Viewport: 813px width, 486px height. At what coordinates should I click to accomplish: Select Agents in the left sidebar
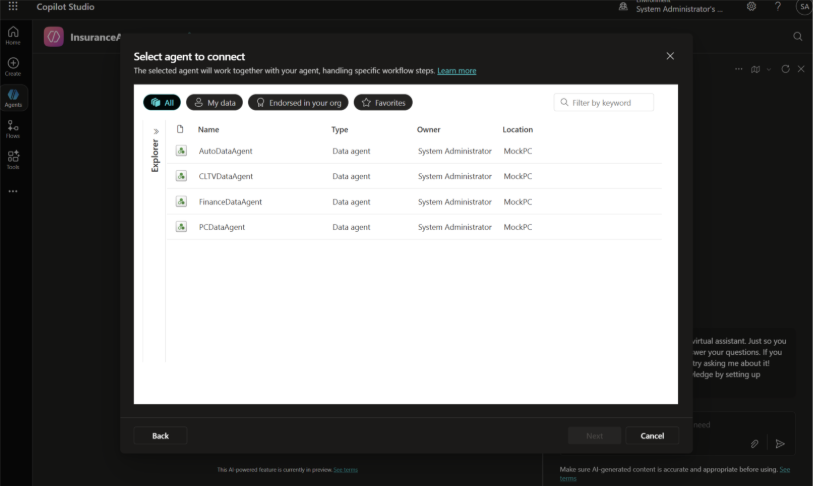click(x=13, y=98)
